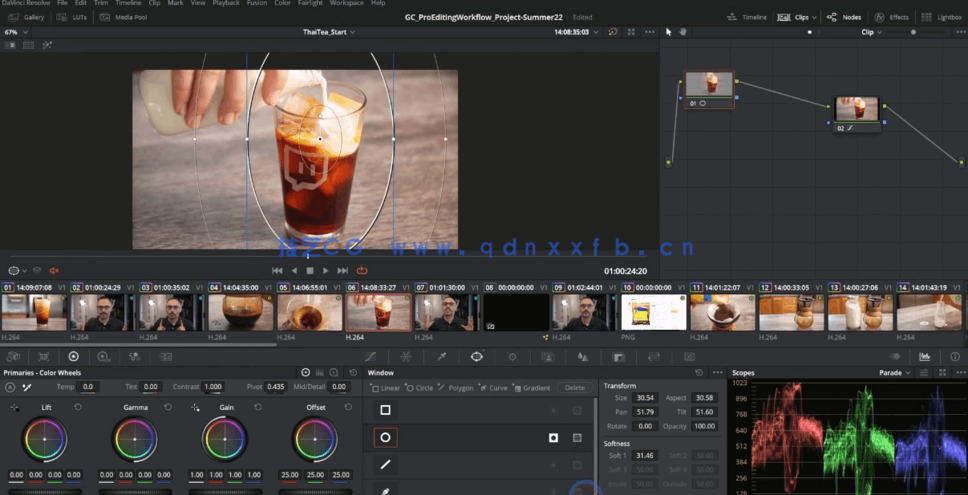Open the Color menu
The height and width of the screenshot is (495, 968).
(282, 3)
